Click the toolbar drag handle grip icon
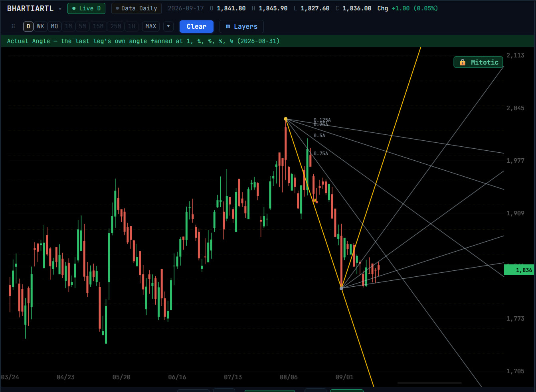Image resolution: width=536 pixels, height=392 pixels. click(13, 26)
